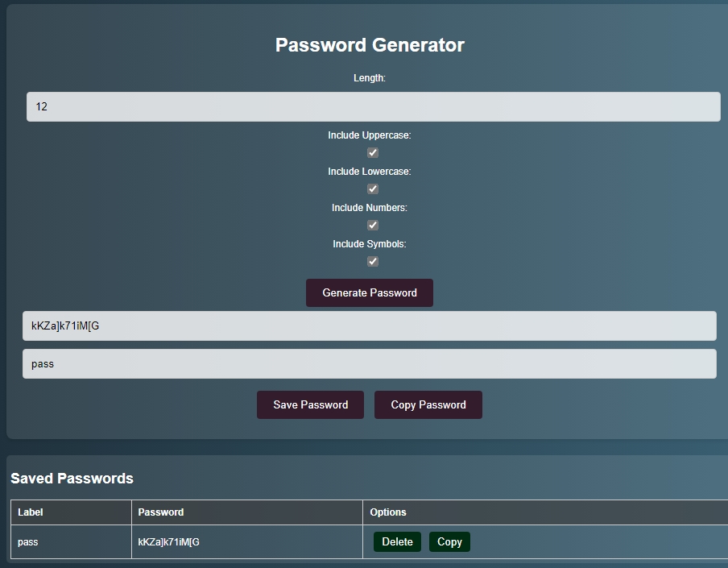Click the Copy Password button
This screenshot has height=568, width=728.
pyautogui.click(x=428, y=404)
